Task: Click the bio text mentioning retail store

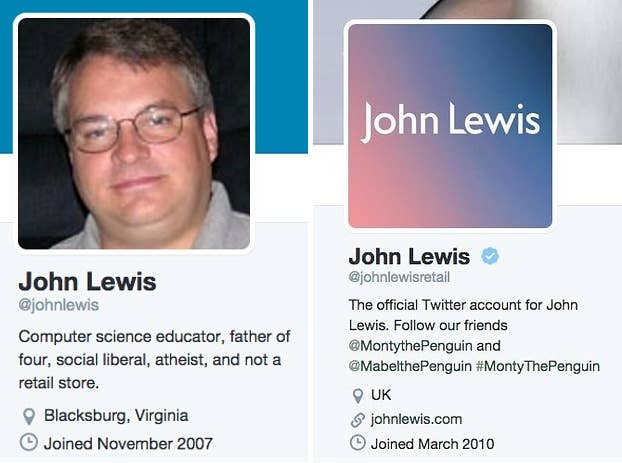Action: tap(154, 360)
